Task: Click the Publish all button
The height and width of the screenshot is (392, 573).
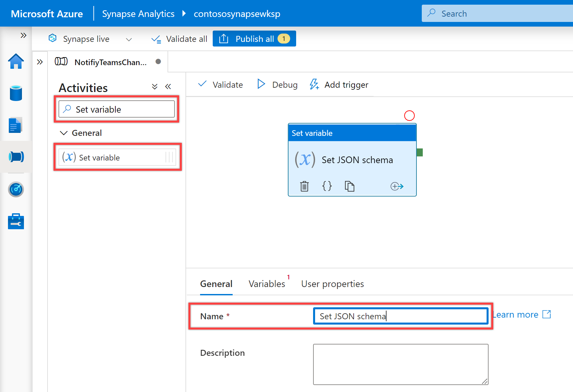Action: click(254, 39)
